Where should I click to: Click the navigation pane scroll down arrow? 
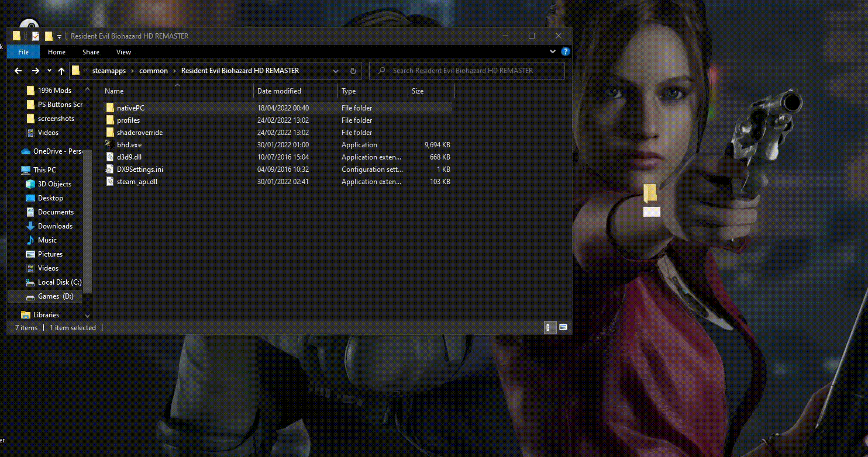(88, 316)
